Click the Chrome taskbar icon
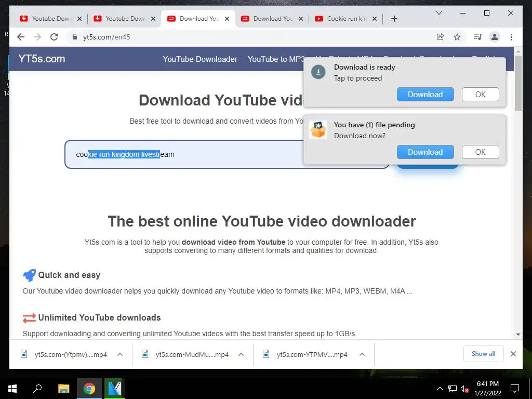532x399 pixels. pos(89,389)
